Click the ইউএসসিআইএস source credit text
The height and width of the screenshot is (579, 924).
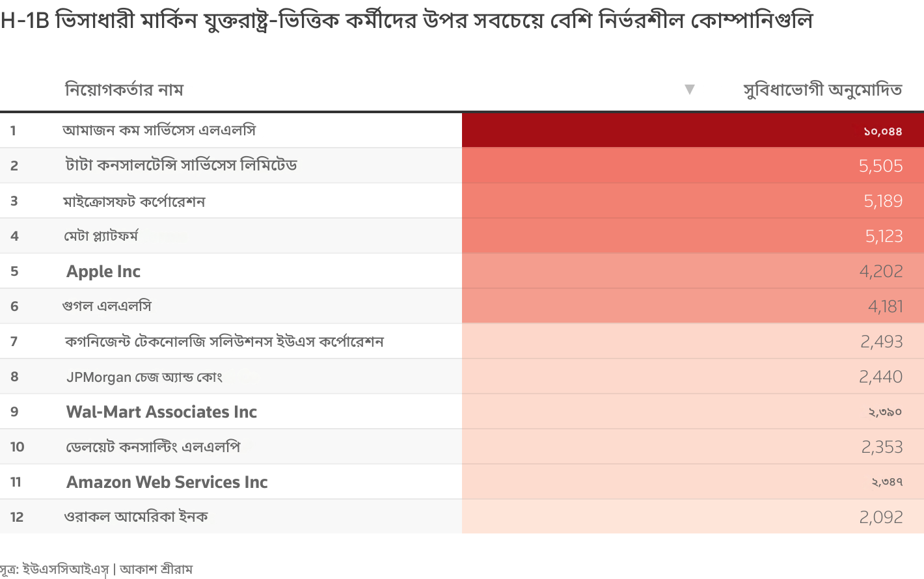[x=65, y=569]
